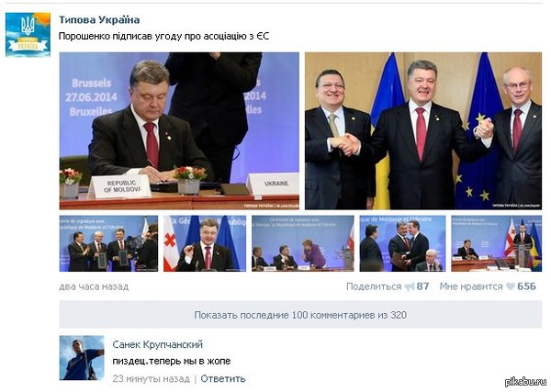This screenshot has height=392, width=551.
Task: Open fourth small thumbnail with handshake and folder
Action: [x=402, y=243]
